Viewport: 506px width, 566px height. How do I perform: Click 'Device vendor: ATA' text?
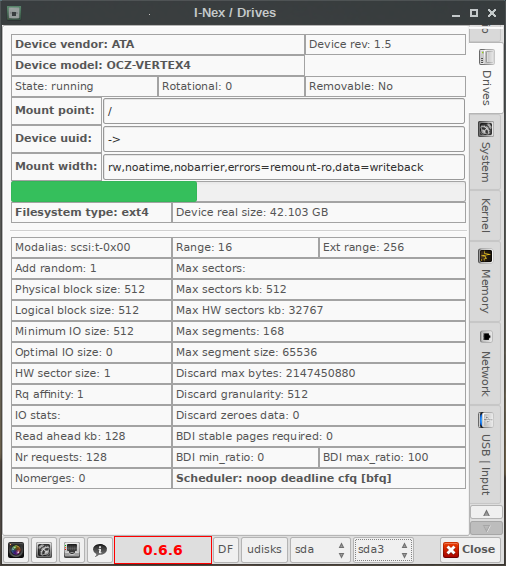(x=75, y=44)
